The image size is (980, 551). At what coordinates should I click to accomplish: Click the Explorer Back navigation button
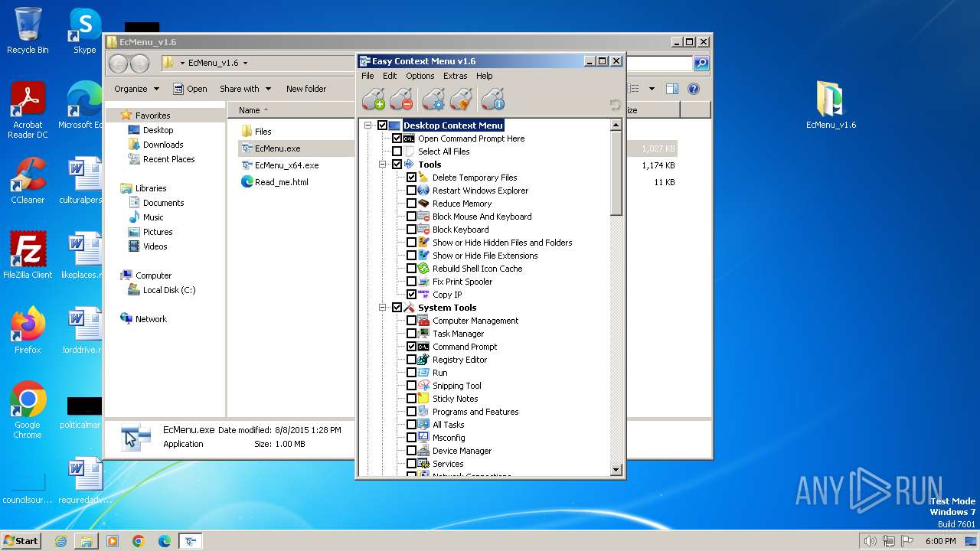118,64
